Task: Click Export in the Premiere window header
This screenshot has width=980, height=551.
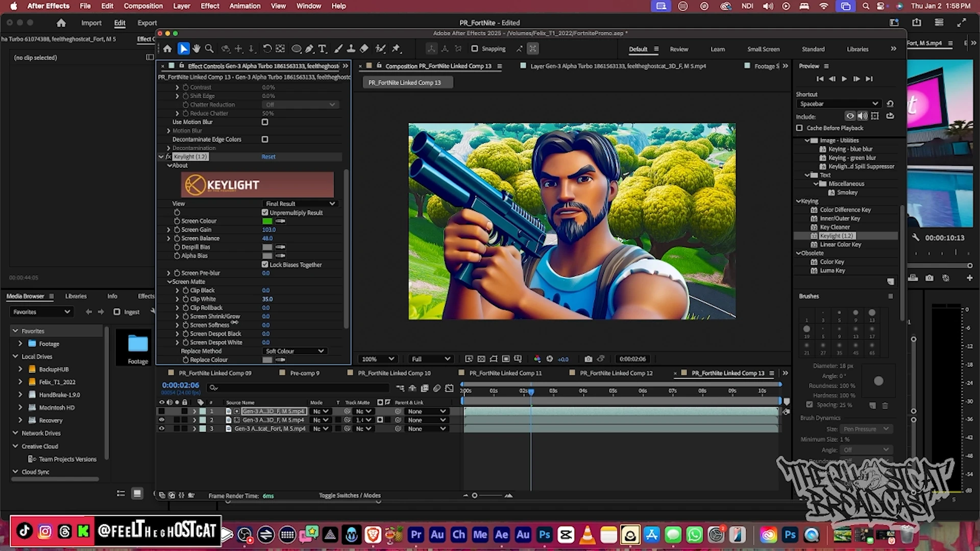Action: click(147, 23)
